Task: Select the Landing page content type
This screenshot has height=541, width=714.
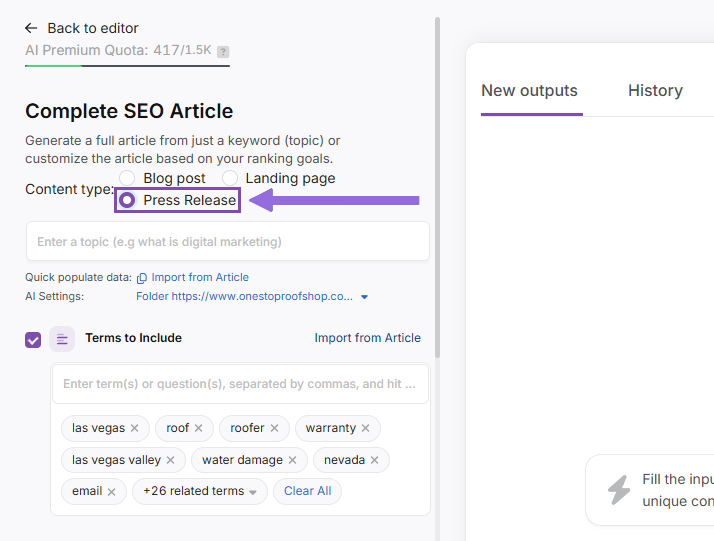Action: [230, 178]
